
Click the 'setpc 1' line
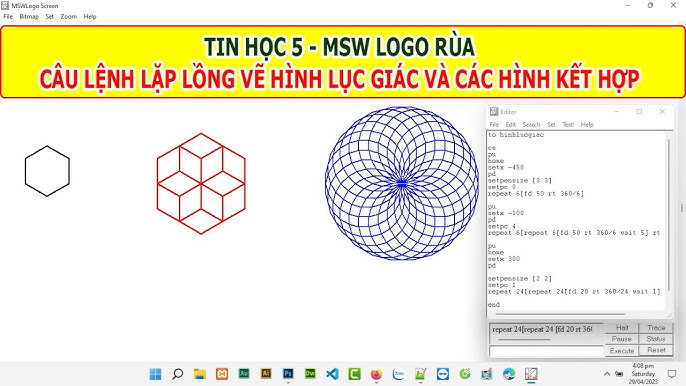click(x=502, y=285)
